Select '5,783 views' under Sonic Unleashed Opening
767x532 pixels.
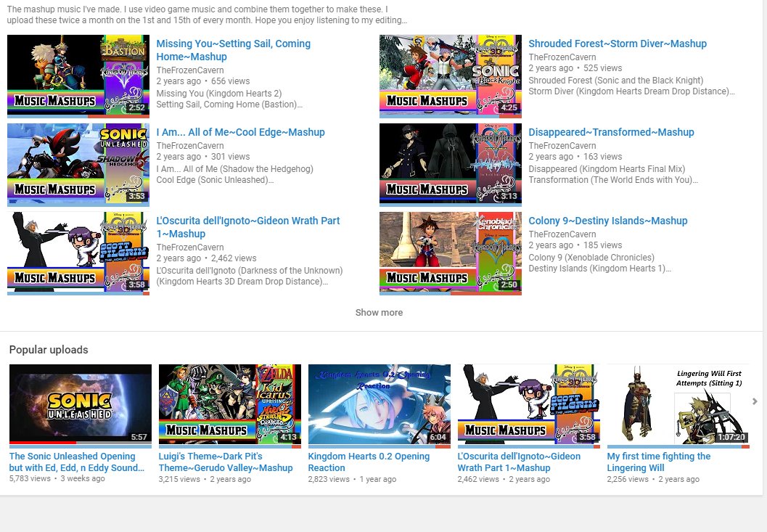coord(30,478)
